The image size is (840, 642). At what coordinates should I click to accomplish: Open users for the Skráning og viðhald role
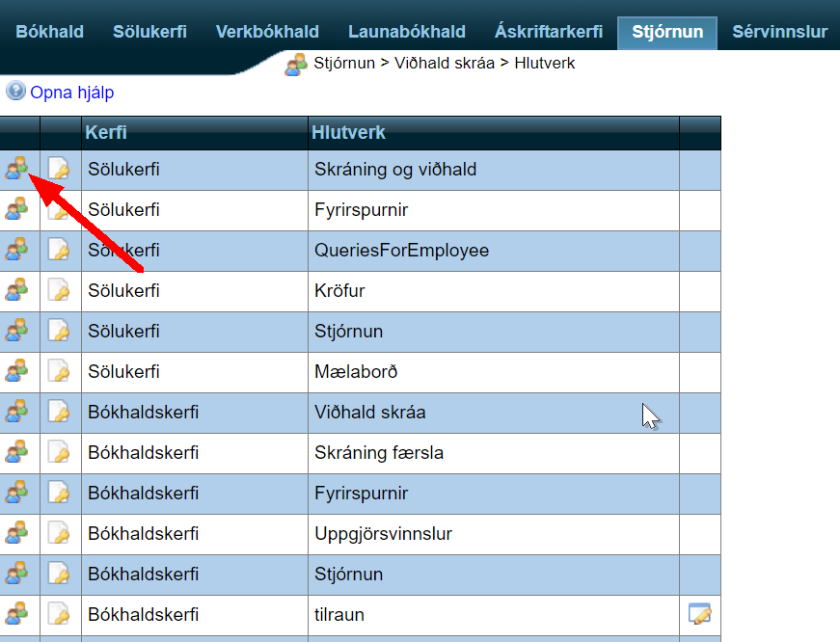point(17,169)
